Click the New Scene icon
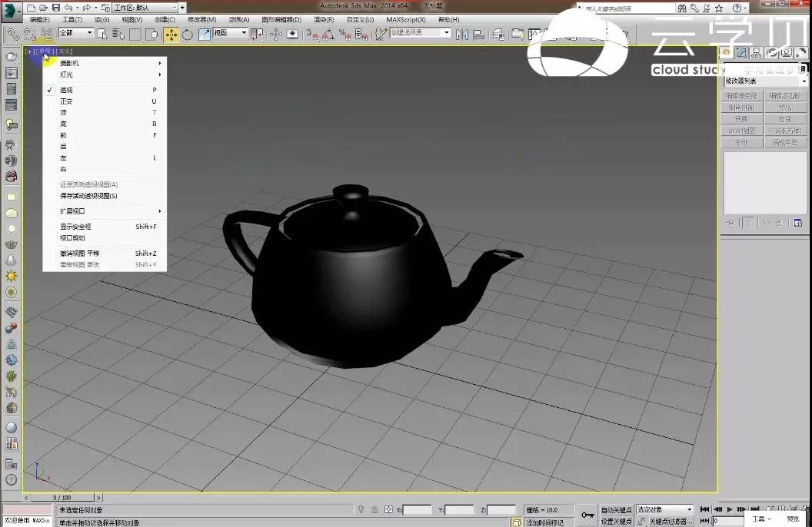This screenshot has width=812, height=527. point(32,8)
